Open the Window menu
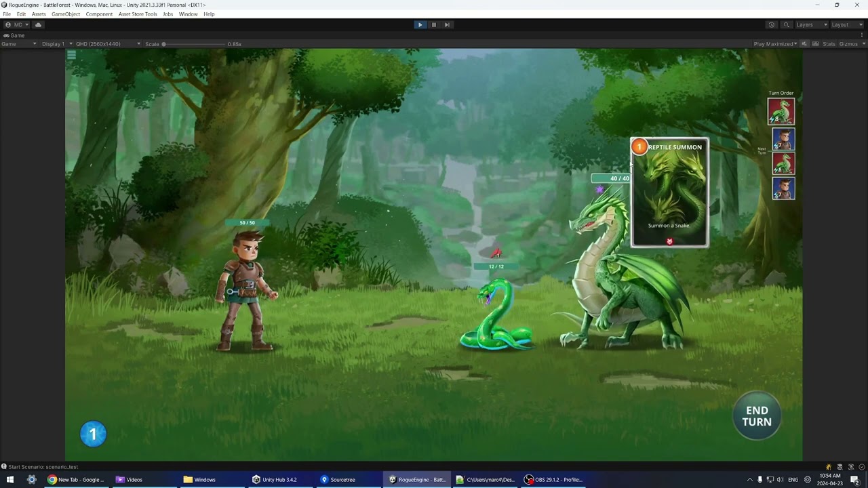The width and height of the screenshot is (868, 488). 189,14
